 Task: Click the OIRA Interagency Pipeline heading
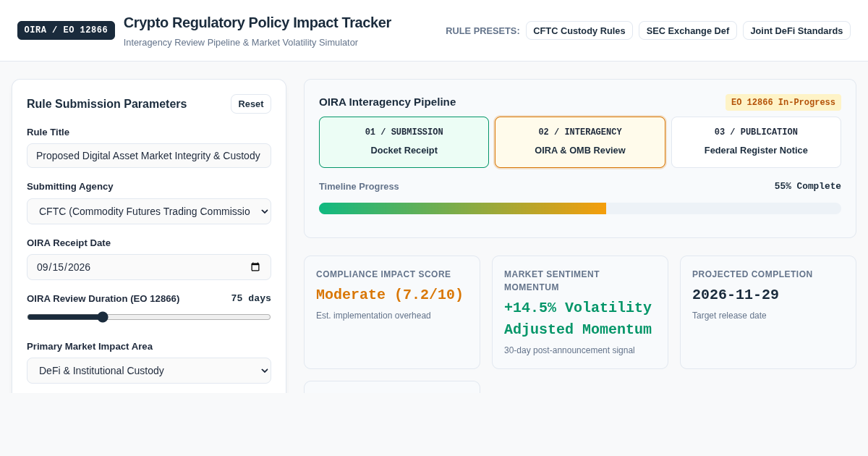tap(388, 102)
